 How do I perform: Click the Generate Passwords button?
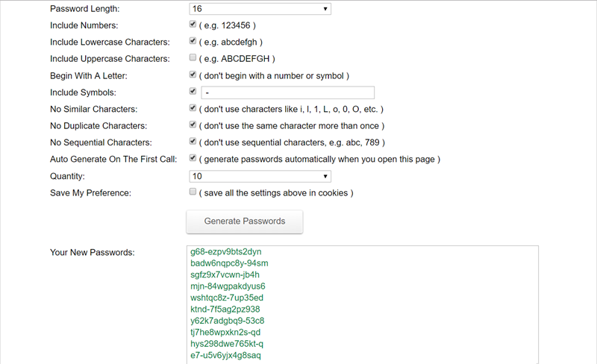point(245,222)
